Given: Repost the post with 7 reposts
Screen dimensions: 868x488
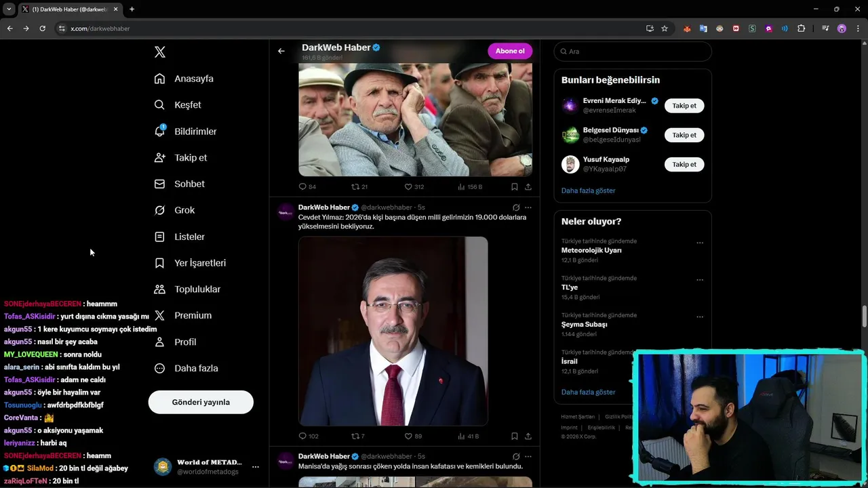Looking at the screenshot, I should [x=358, y=436].
